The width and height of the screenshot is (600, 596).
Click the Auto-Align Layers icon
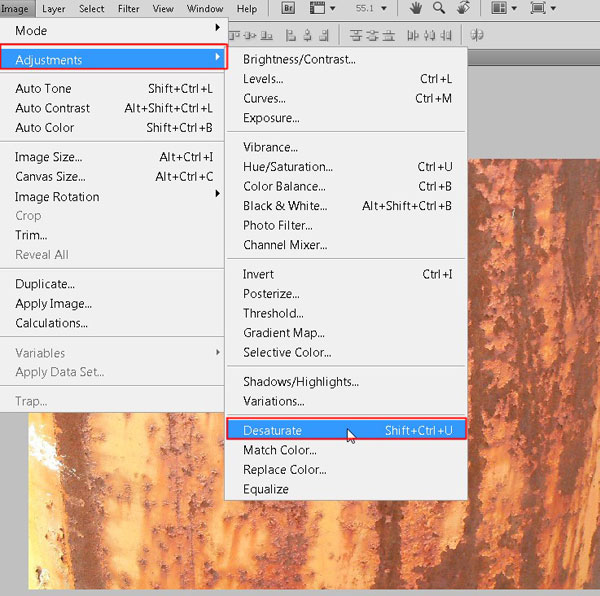[x=477, y=35]
